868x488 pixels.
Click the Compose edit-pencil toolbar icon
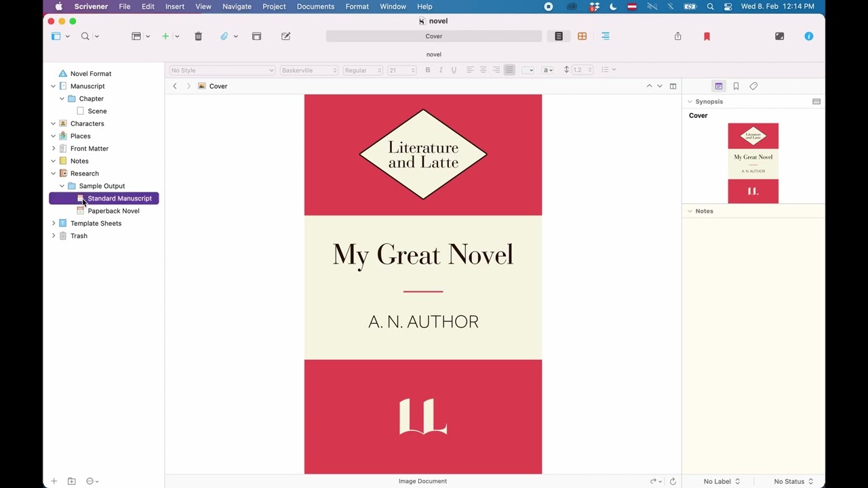click(x=285, y=36)
